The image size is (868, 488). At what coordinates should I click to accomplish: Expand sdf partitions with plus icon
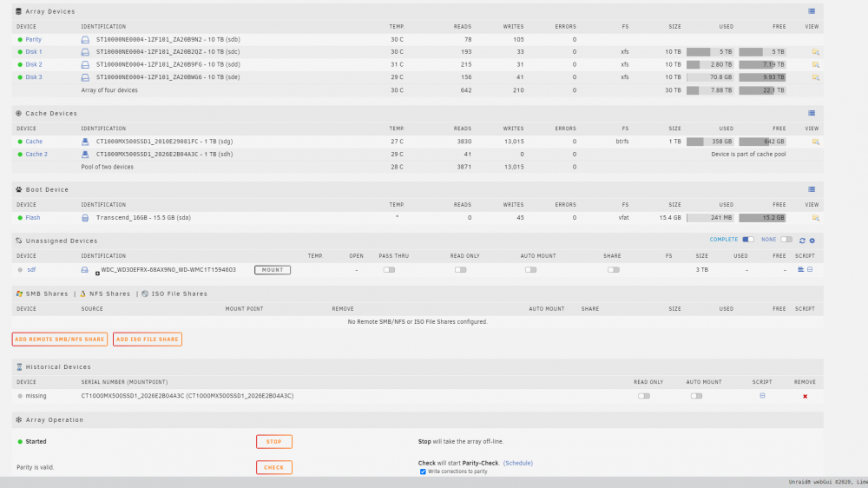pos(97,273)
